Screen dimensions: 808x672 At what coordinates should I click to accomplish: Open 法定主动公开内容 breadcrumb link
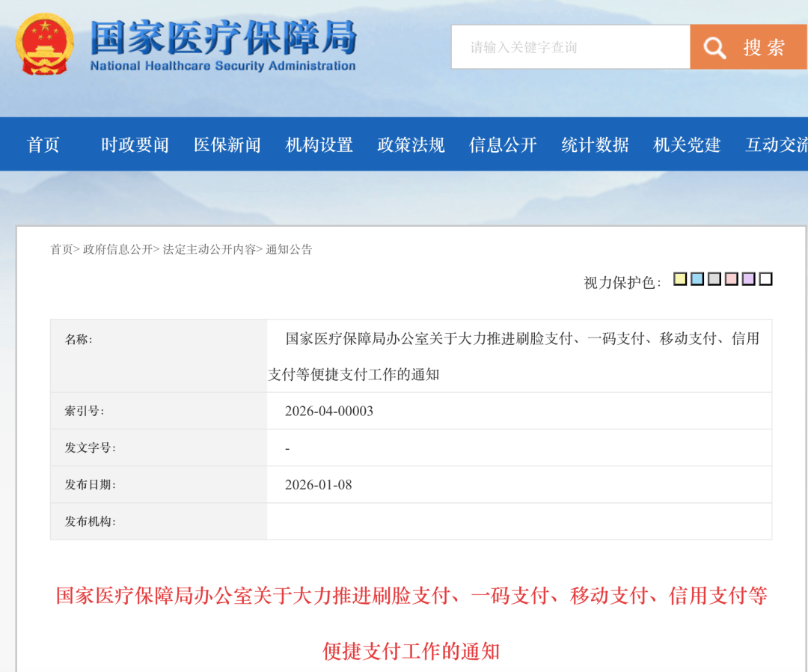point(209,249)
